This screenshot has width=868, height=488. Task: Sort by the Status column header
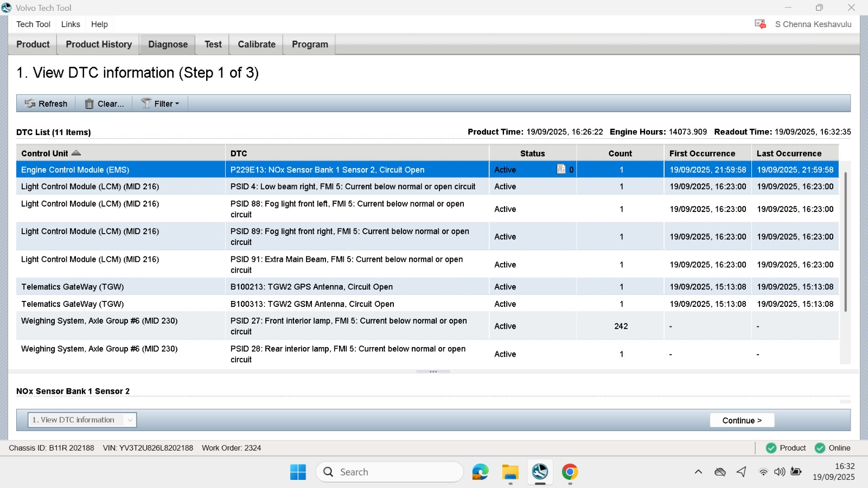(x=532, y=153)
